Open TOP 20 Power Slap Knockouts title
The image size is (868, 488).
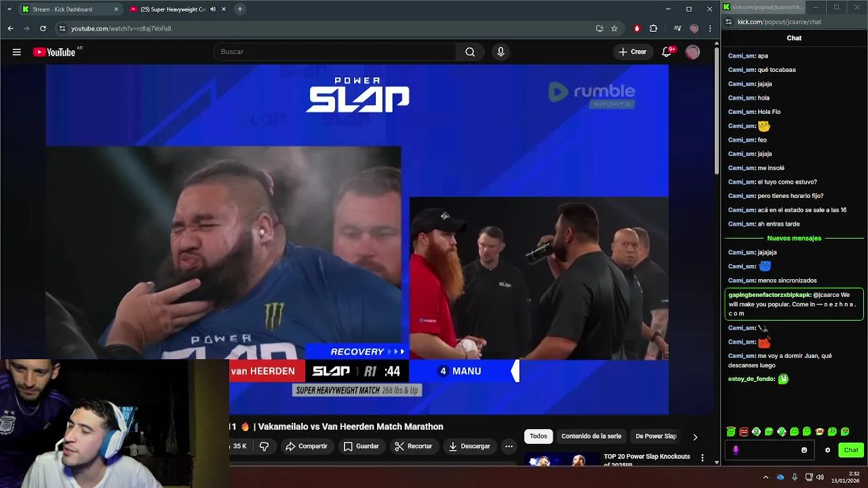pyautogui.click(x=647, y=461)
